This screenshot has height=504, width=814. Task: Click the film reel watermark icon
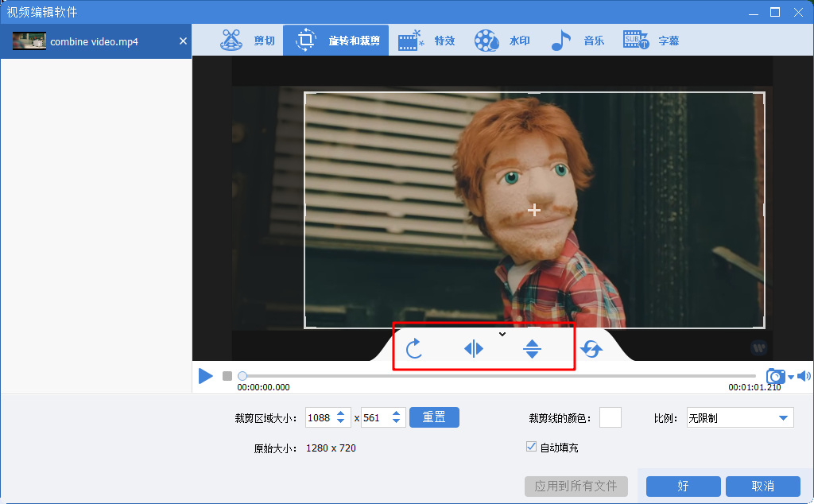pos(486,41)
